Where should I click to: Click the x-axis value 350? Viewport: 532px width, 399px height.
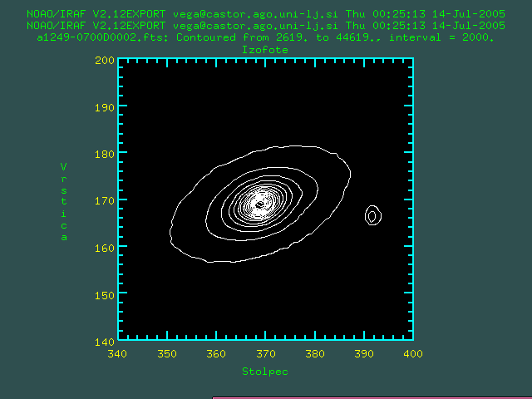[167, 354]
